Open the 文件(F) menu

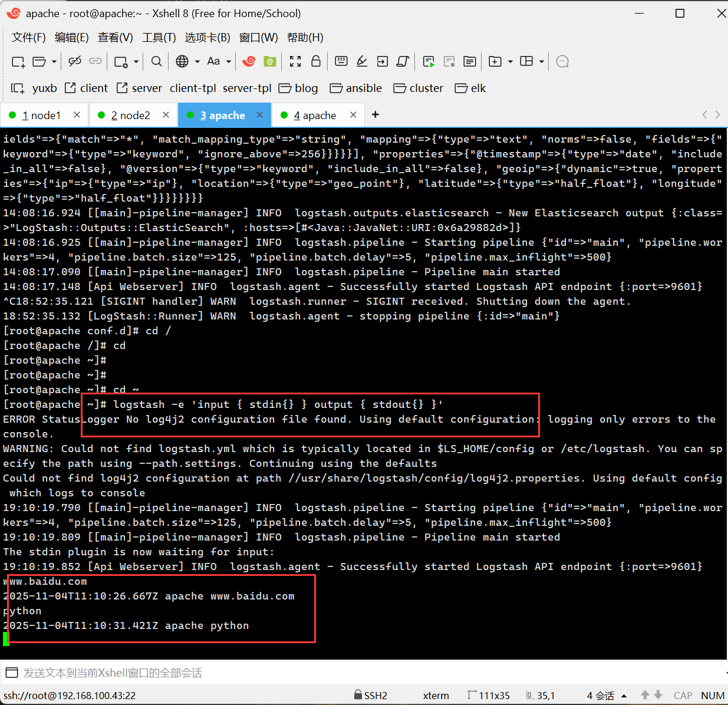29,38
